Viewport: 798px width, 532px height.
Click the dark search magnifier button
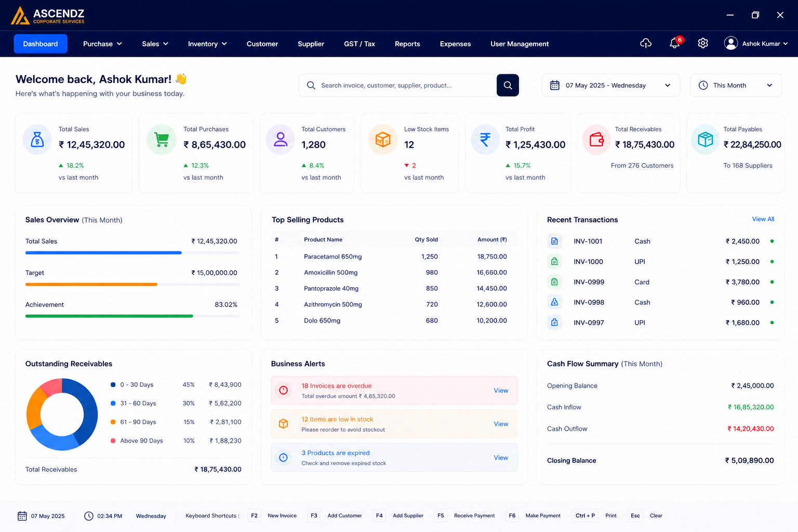tap(508, 85)
